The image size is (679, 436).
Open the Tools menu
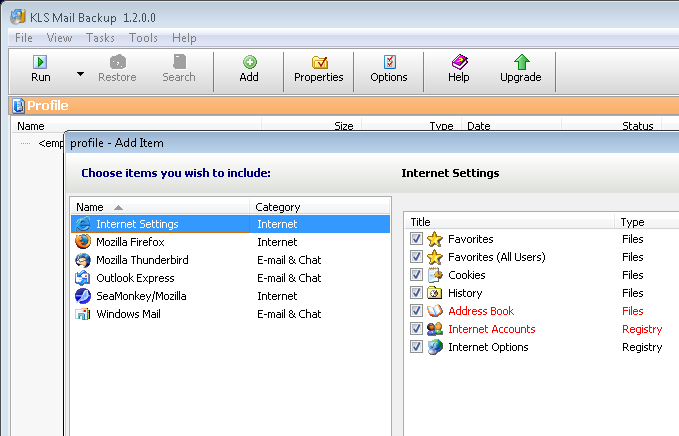[143, 38]
